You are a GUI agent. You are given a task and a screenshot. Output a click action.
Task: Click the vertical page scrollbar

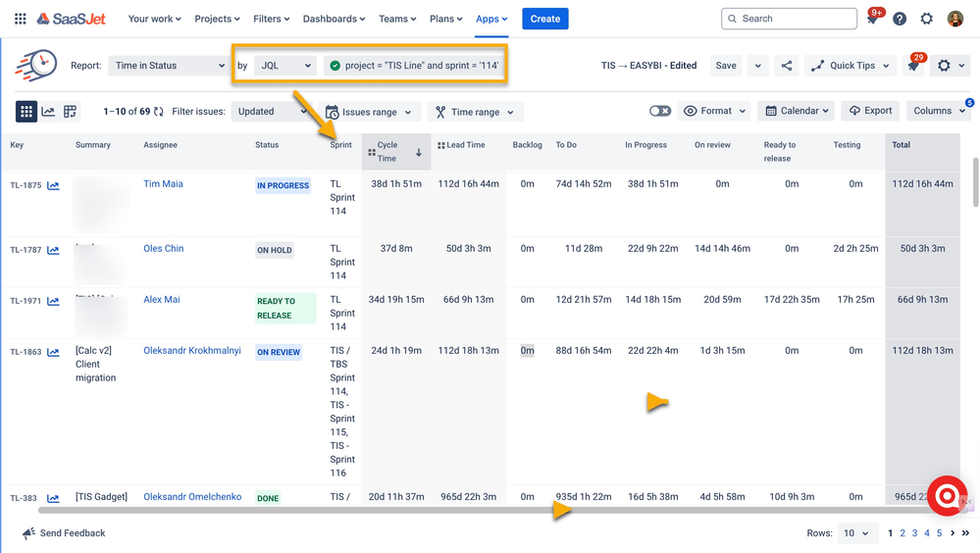976,181
